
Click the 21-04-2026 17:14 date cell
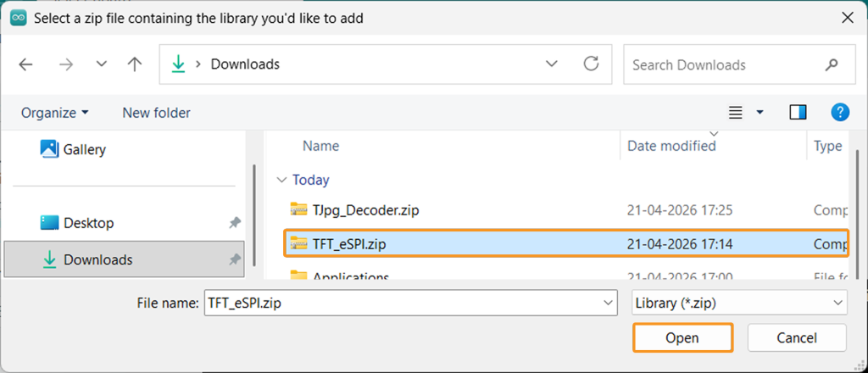click(x=680, y=243)
